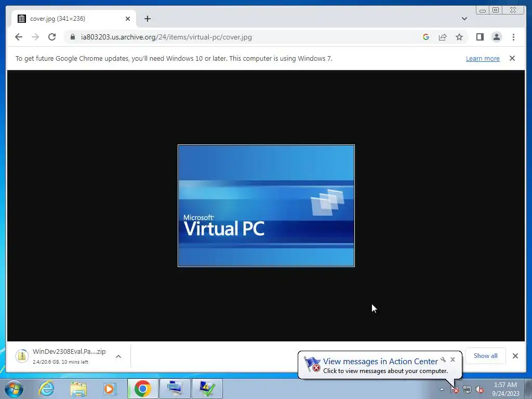The height and width of the screenshot is (399, 532).
Task: Go back to the previous page
Action: (19, 37)
